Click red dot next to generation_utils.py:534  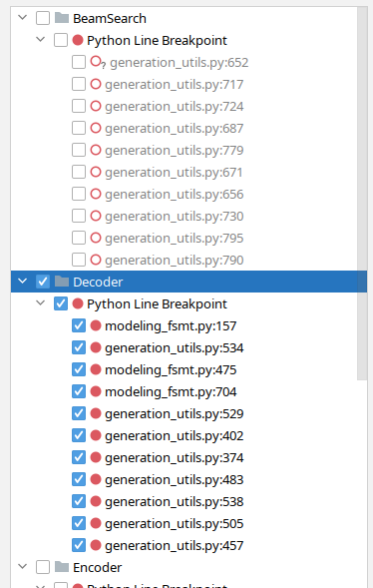click(96, 347)
